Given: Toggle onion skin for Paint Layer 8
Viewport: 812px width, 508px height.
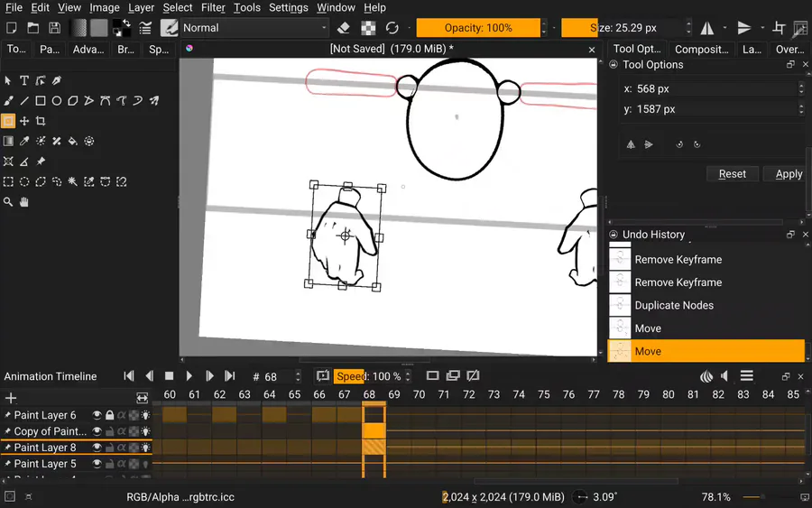Looking at the screenshot, I should pyautogui.click(x=146, y=448).
